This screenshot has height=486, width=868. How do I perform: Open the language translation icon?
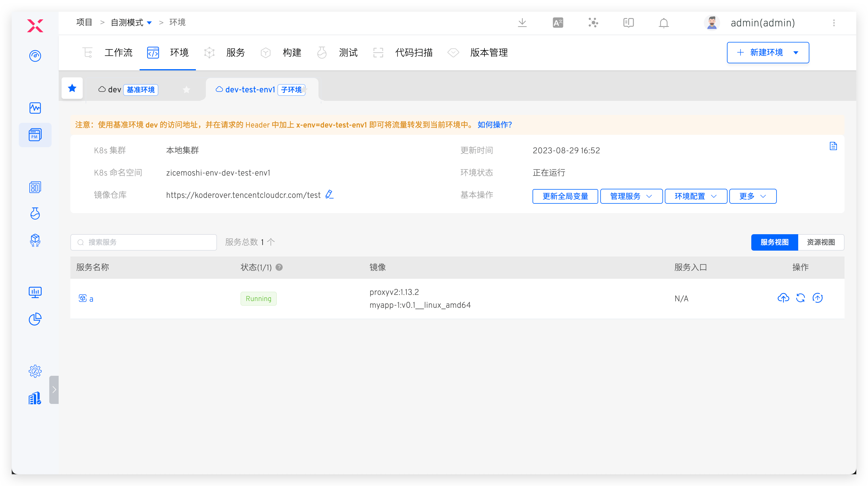click(558, 23)
